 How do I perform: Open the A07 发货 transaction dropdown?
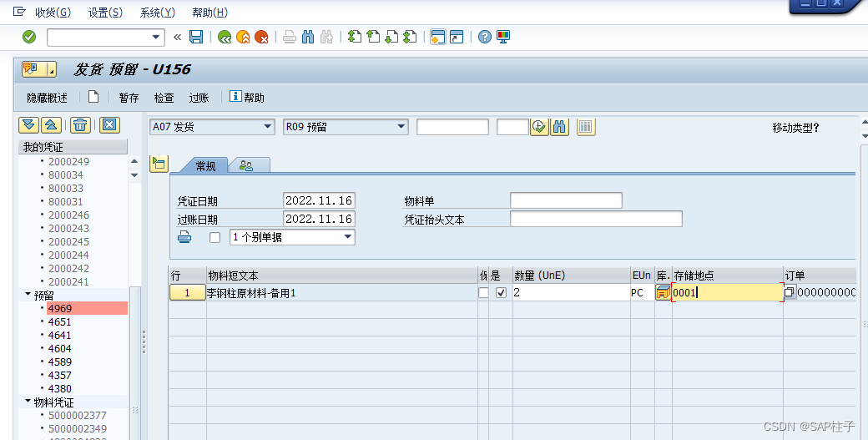pyautogui.click(x=268, y=127)
